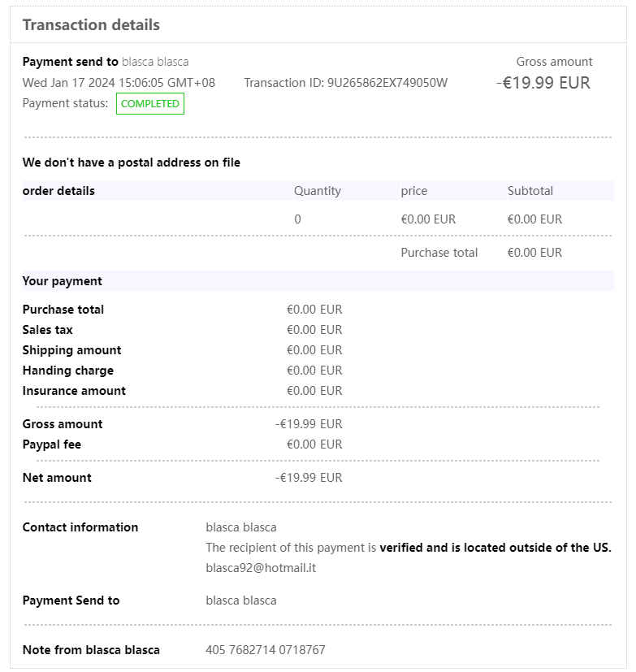Screen dimensions: 636x672
Task: Select the Transaction details heading
Action: coord(91,25)
